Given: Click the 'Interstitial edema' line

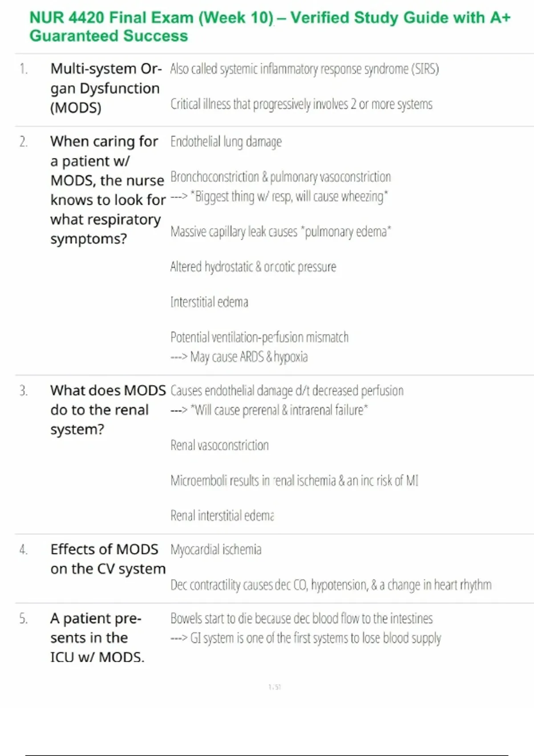Looking at the screenshot, I should coord(209,302).
